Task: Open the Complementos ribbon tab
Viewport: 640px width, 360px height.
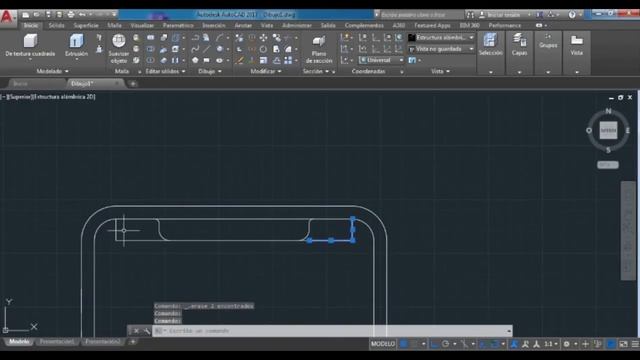Action: [x=364, y=25]
